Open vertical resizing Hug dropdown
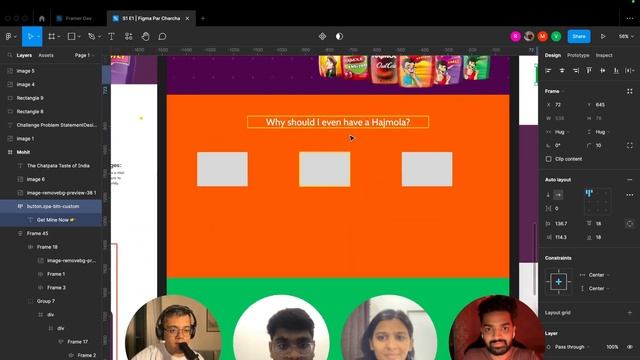Viewport: 640px width, 360px height. point(602,132)
